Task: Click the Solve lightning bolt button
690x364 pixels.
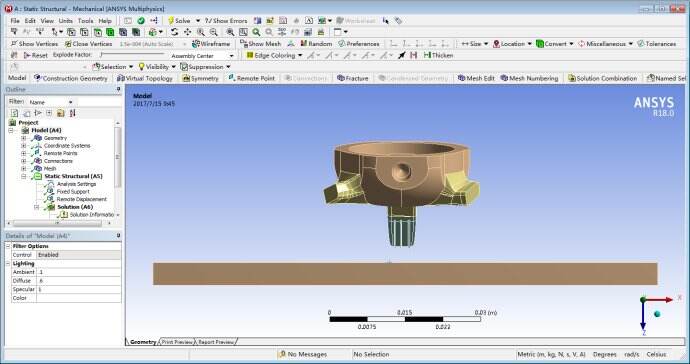Action: [180, 21]
